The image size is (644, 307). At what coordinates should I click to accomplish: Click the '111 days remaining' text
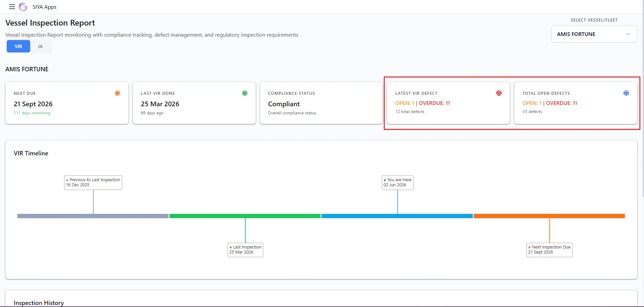32,113
